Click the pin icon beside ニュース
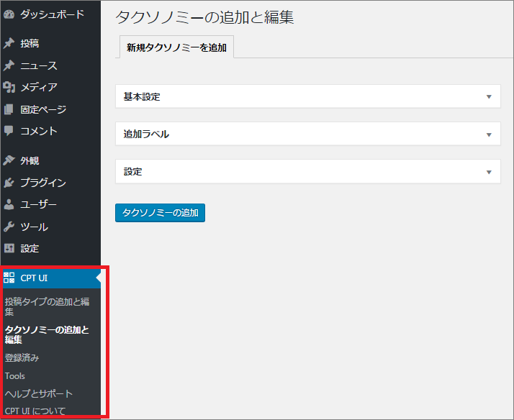The width and height of the screenshot is (514, 420). [x=9, y=65]
